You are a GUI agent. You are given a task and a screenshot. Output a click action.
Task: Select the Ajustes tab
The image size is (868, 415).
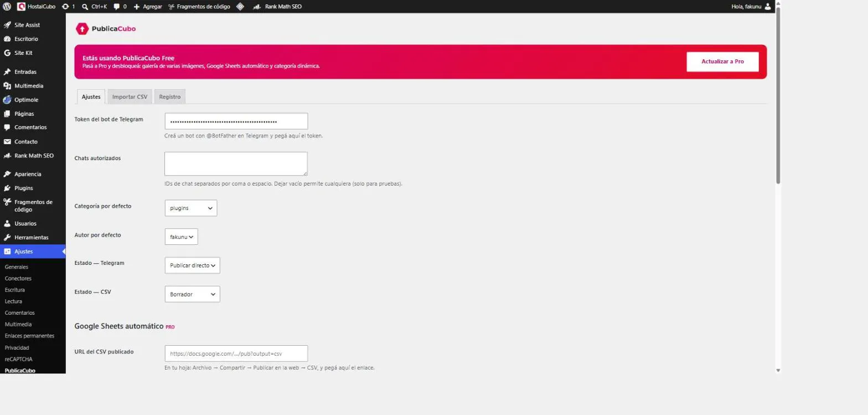pos(91,96)
